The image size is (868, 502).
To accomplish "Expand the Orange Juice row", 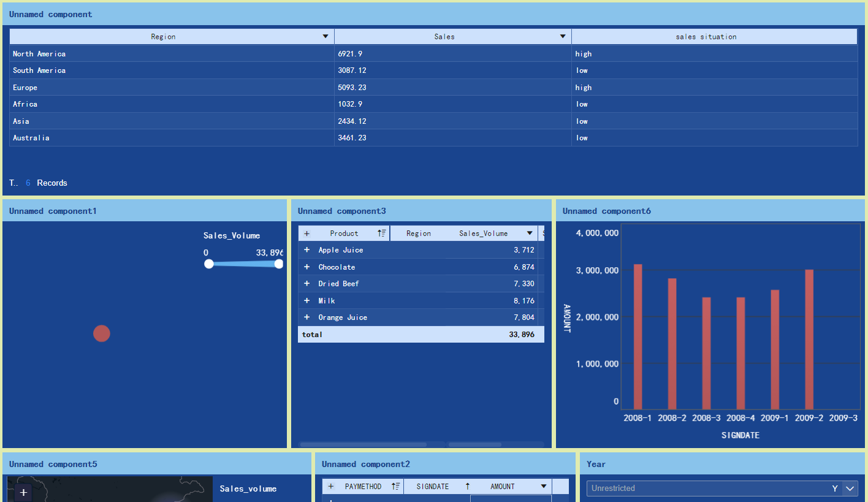I will [306, 317].
